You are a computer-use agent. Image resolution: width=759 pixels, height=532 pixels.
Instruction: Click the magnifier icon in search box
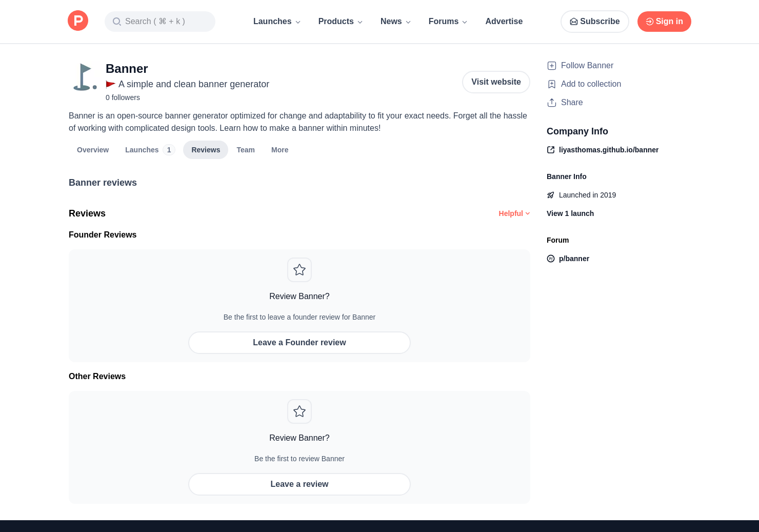coord(117,22)
